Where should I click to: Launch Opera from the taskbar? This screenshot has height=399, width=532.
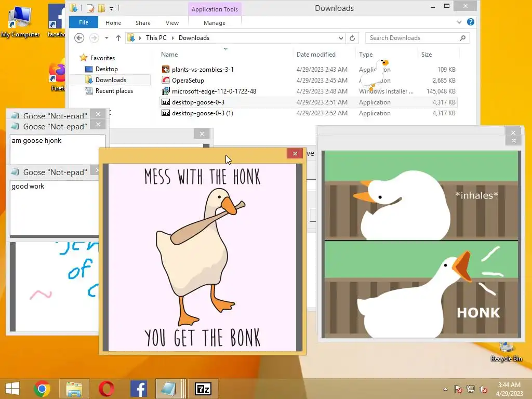(106, 389)
